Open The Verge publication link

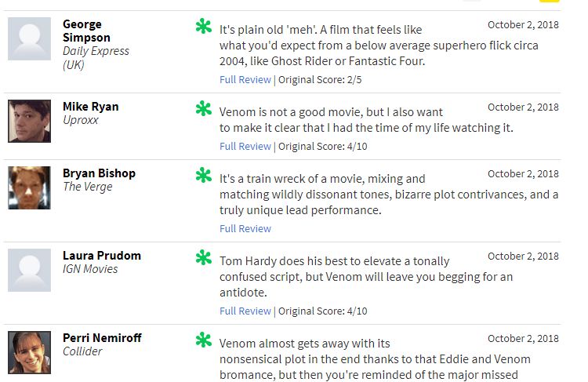pyautogui.click(x=88, y=187)
